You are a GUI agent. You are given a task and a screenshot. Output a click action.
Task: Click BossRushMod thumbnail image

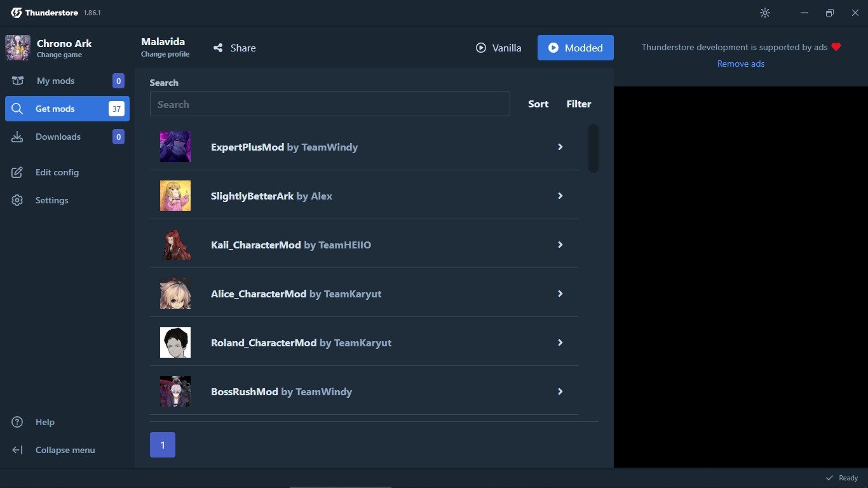[x=175, y=391]
